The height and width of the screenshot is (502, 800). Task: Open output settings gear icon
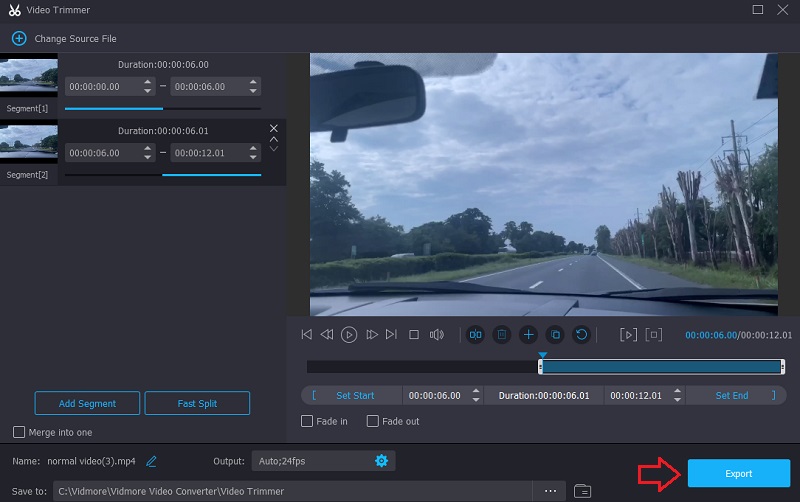pyautogui.click(x=381, y=461)
